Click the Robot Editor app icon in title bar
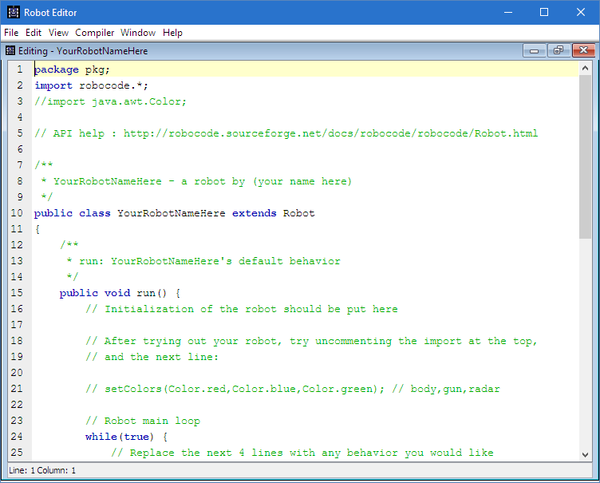 [11, 12]
